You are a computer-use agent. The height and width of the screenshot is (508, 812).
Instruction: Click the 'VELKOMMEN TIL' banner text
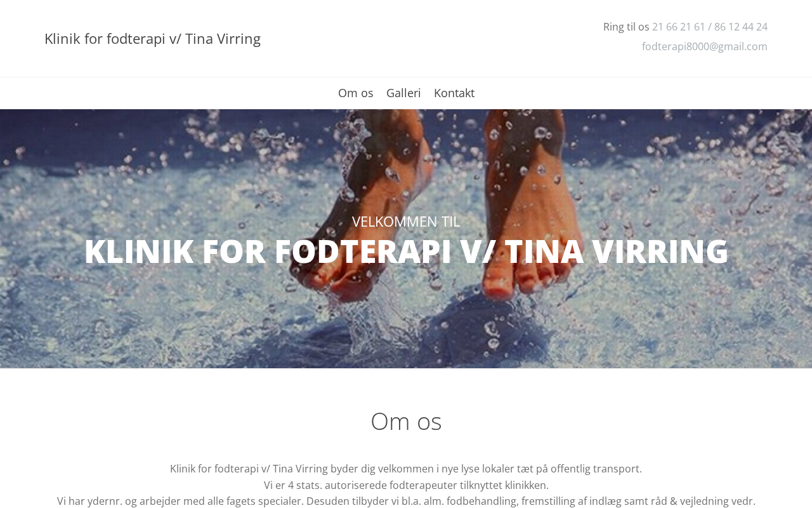[x=406, y=221]
